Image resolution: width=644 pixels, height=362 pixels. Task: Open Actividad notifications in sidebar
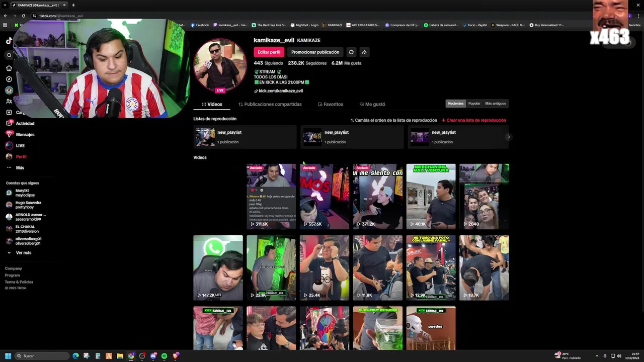tap(20, 123)
